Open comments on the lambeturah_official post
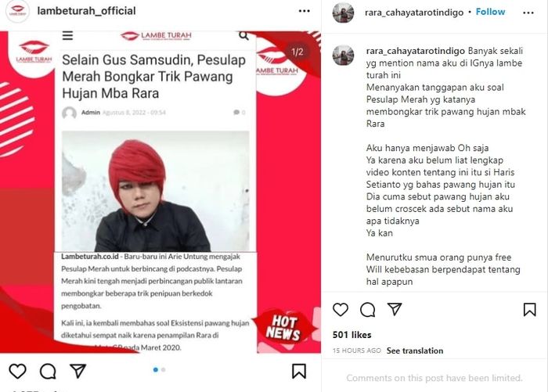 (x=48, y=371)
